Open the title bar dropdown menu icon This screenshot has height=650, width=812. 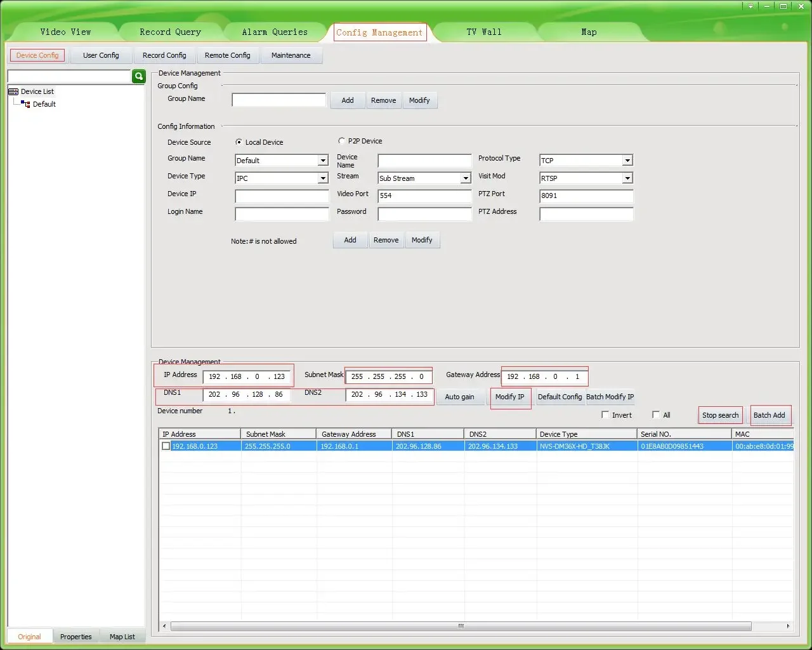[x=750, y=6]
